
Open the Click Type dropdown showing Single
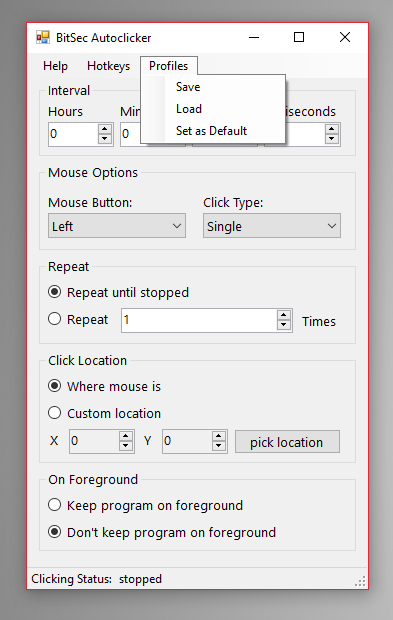click(x=272, y=226)
